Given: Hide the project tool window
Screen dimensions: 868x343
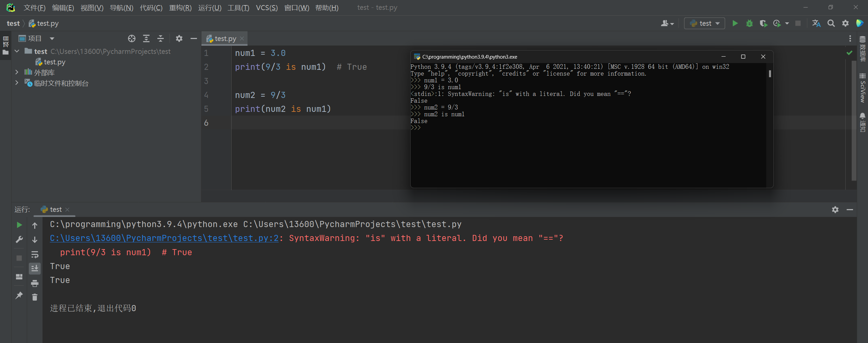Looking at the screenshot, I should pyautogui.click(x=194, y=39).
